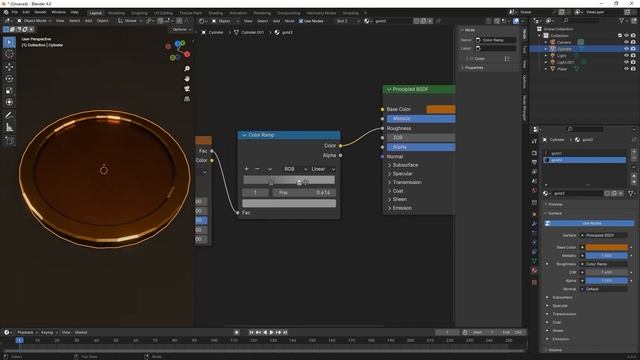The image size is (640, 360).
Task: Hide the Cylinder in the outliner with its eye icon
Action: pos(627,49)
